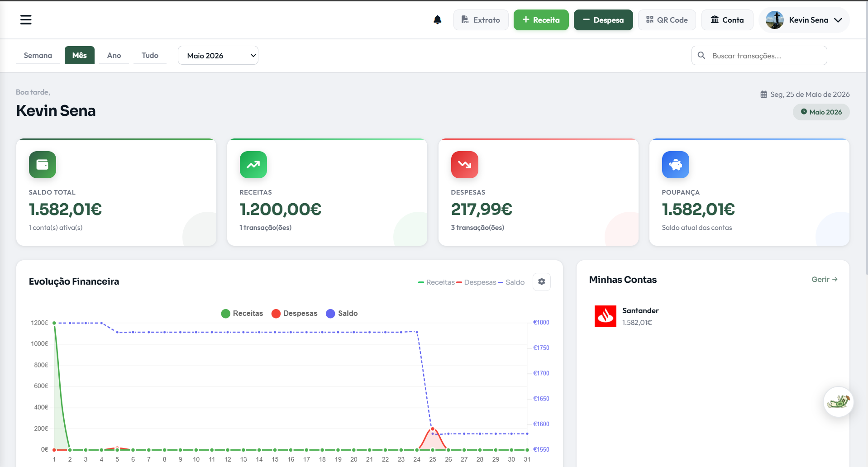The width and height of the screenshot is (868, 467).
Task: Click the day 25 Despesas data point
Action: (433, 429)
